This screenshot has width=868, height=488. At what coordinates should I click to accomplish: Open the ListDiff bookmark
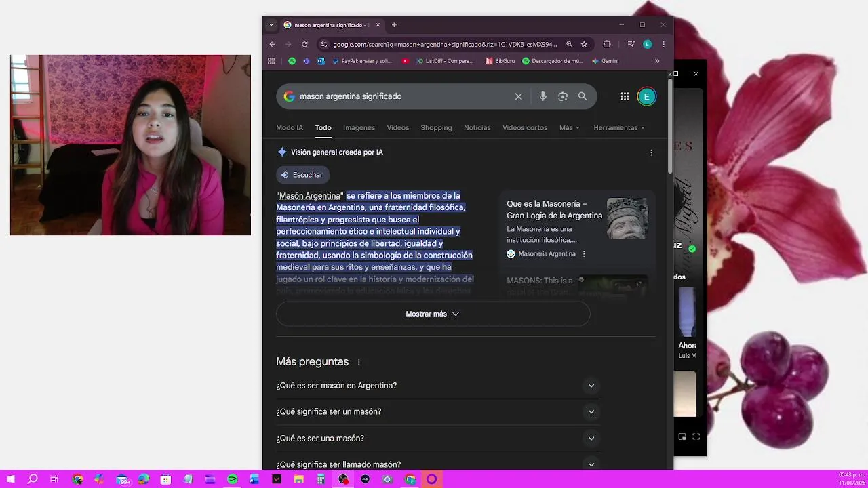point(446,61)
